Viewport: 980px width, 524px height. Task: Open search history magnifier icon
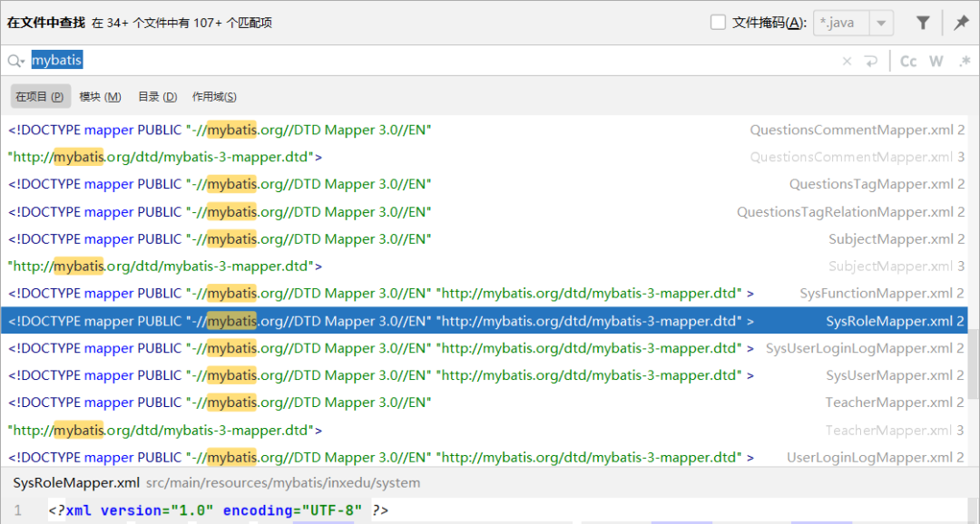[15, 61]
